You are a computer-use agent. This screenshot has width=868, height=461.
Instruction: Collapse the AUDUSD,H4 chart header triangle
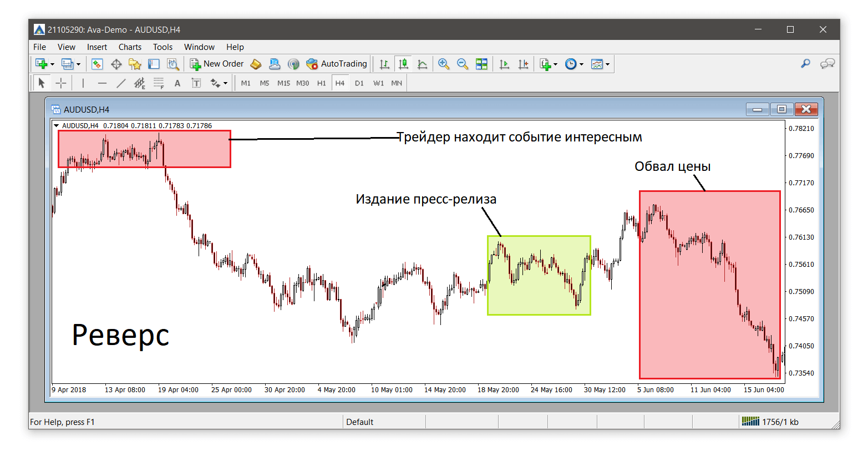(56, 126)
